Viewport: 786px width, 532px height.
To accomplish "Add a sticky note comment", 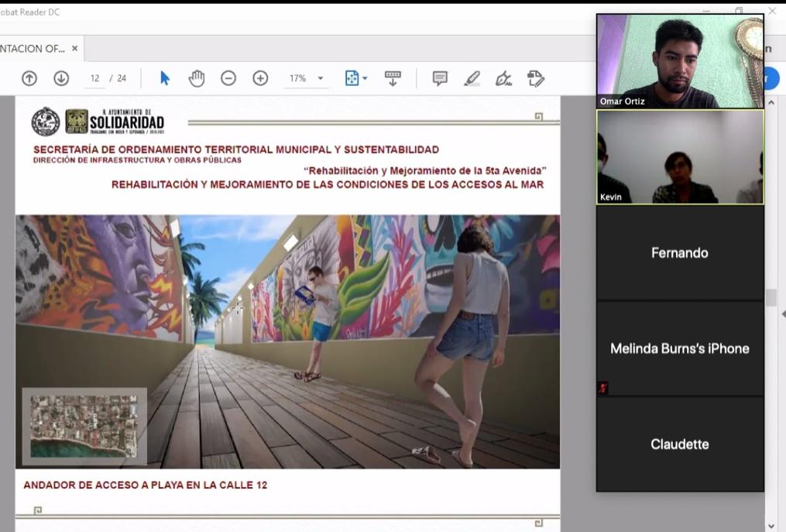I will [x=440, y=78].
